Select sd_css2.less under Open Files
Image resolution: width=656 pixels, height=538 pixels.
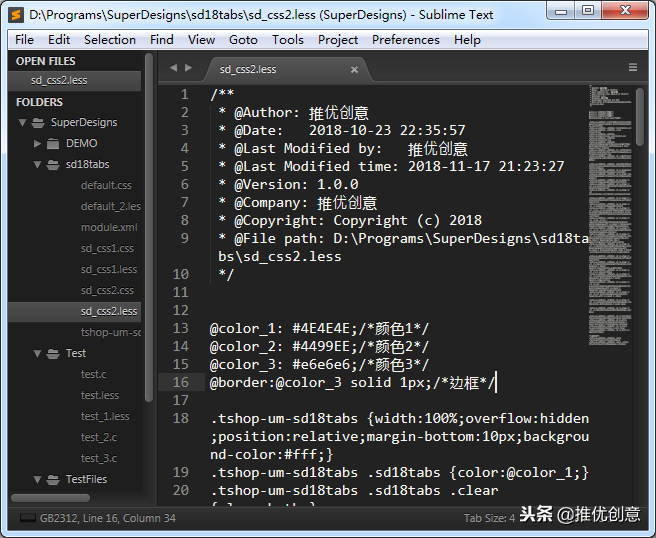pyautogui.click(x=74, y=80)
